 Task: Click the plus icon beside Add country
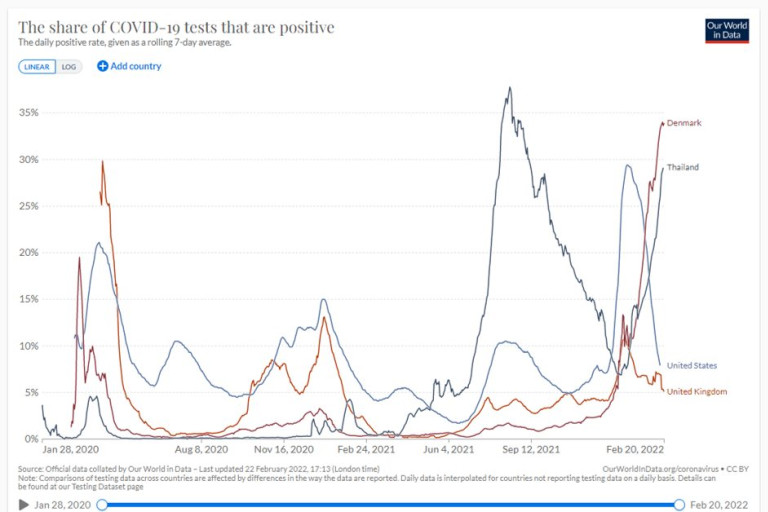[103, 66]
